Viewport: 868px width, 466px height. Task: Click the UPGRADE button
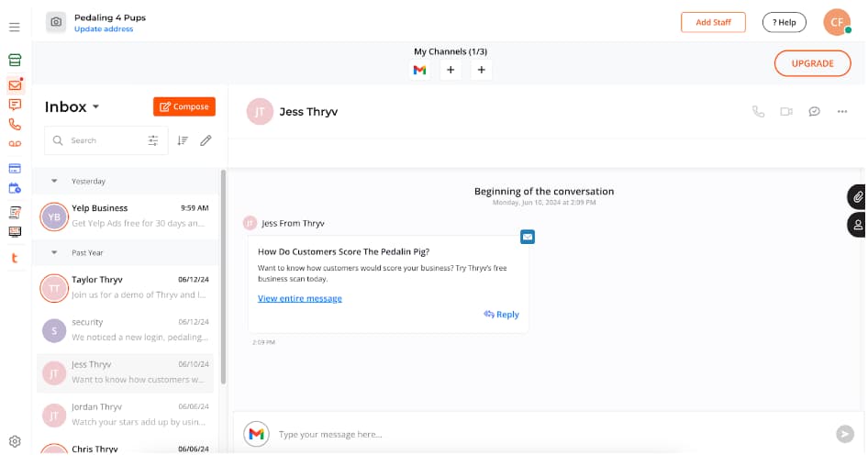[812, 63]
